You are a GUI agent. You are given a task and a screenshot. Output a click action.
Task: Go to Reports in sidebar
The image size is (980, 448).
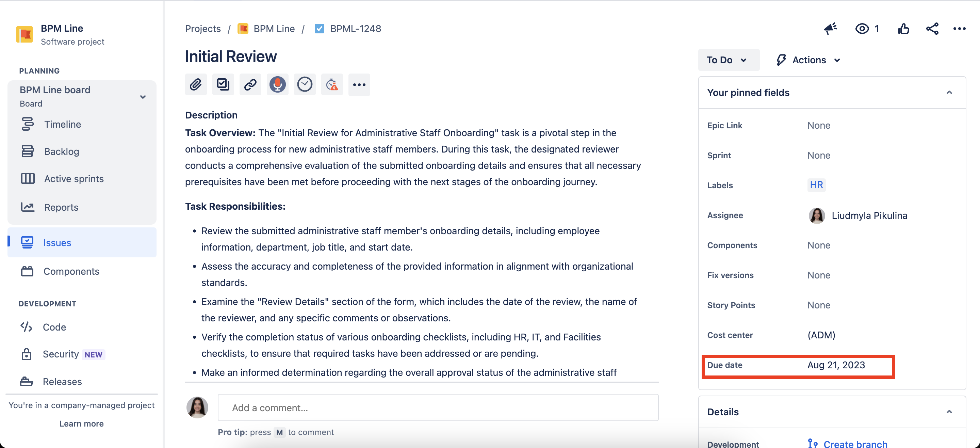click(x=61, y=207)
